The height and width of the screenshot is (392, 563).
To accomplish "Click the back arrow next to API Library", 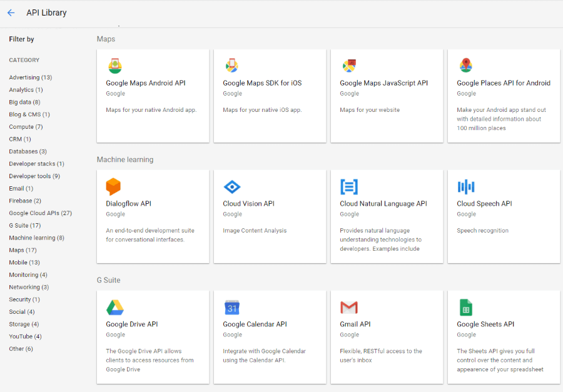I will click(x=11, y=12).
